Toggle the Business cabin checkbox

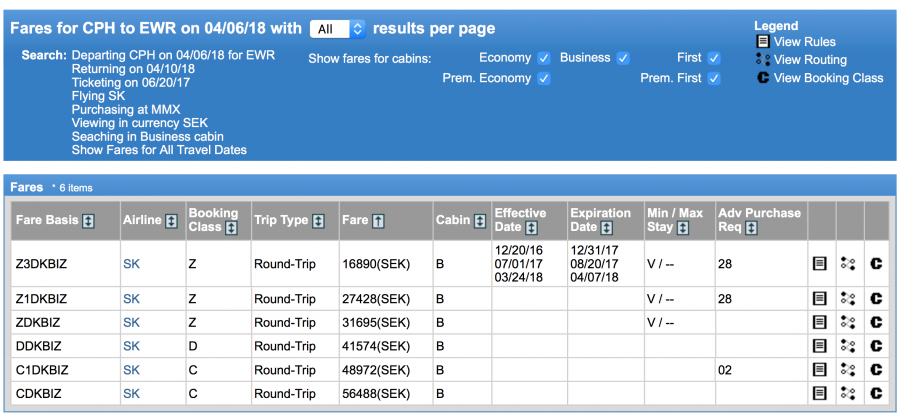623,58
